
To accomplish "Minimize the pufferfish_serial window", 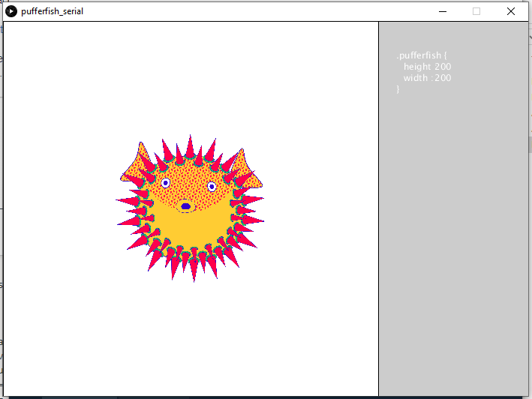I will coord(442,11).
